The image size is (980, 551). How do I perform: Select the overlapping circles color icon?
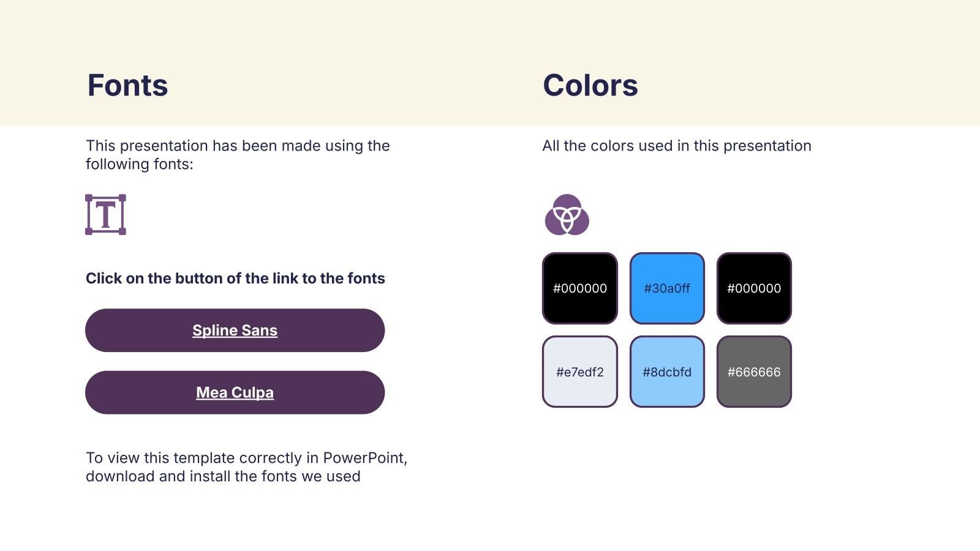point(567,215)
